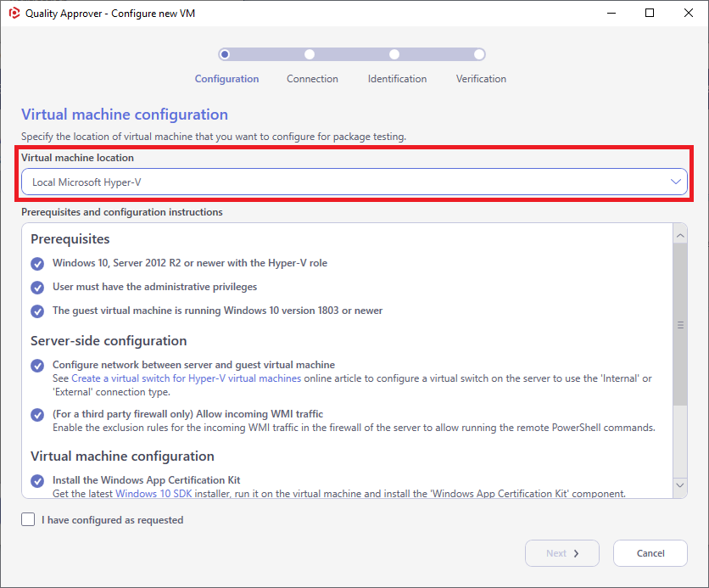
Task: Click 'Virtual machine configuration' heading inside instructions panel
Action: pyautogui.click(x=122, y=456)
